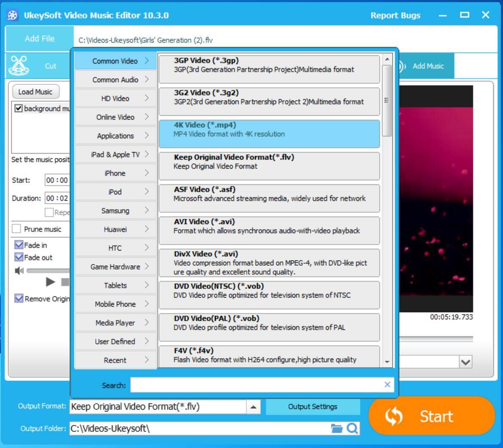Select Keep Original Video Format(*.flv)
Viewport: 503px width, 448px height.
coord(269,166)
